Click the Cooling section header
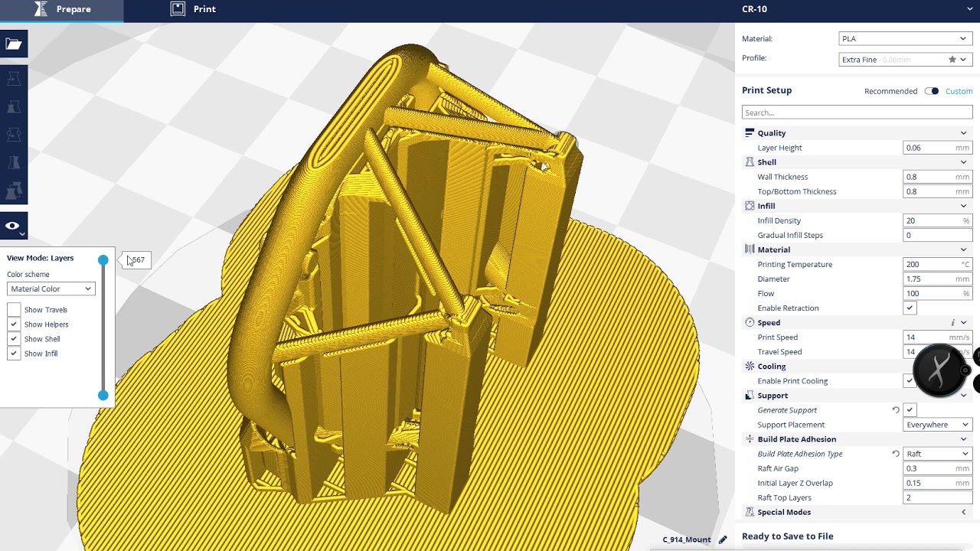This screenshot has width=980, height=551. tap(857, 366)
